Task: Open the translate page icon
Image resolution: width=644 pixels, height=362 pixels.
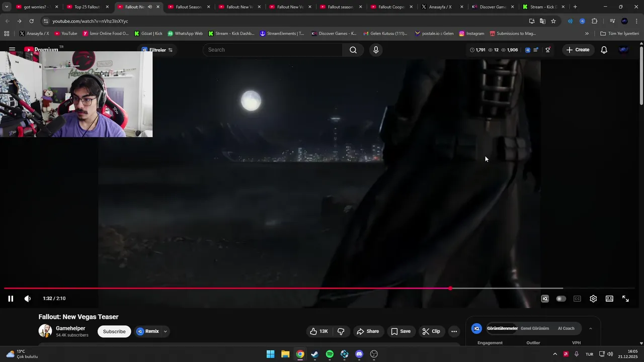Action: click(x=542, y=21)
